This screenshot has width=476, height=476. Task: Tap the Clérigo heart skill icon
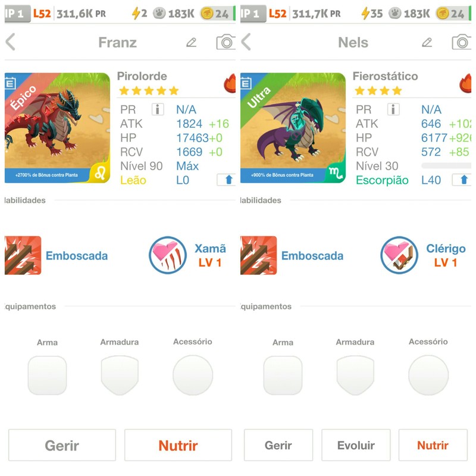[x=399, y=255]
